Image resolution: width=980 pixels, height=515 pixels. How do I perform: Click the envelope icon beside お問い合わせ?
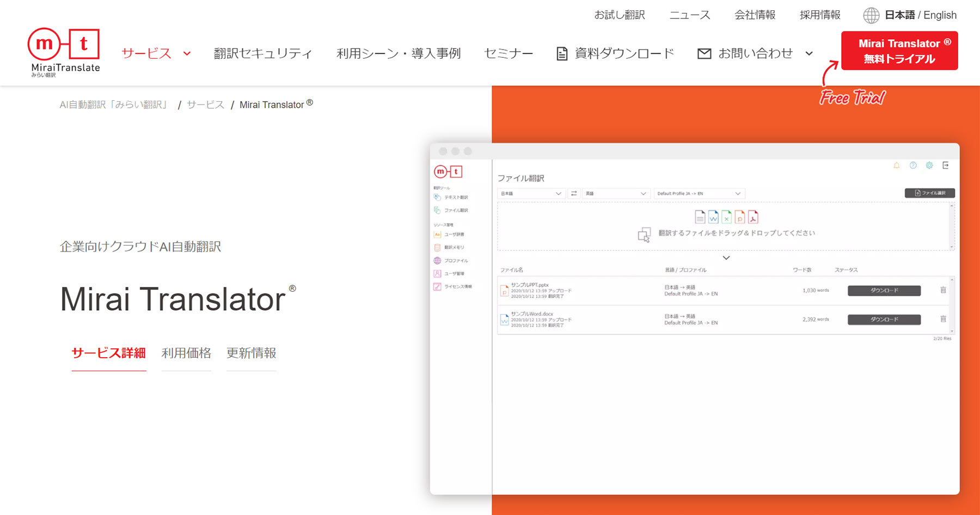pos(704,53)
